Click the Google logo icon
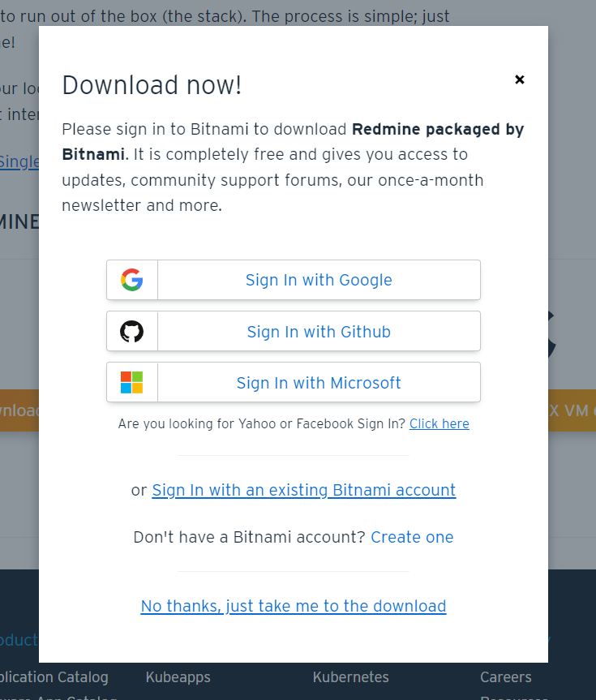This screenshot has height=700, width=596. coord(132,280)
